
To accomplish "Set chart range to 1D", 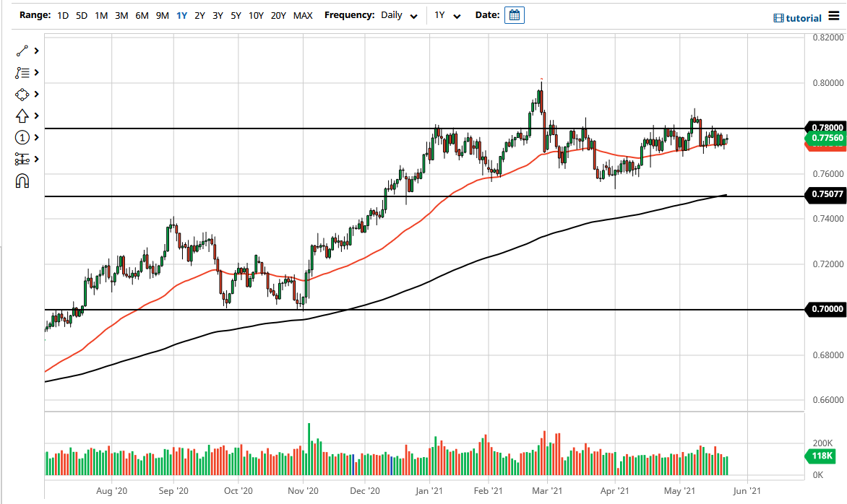I will tap(62, 14).
